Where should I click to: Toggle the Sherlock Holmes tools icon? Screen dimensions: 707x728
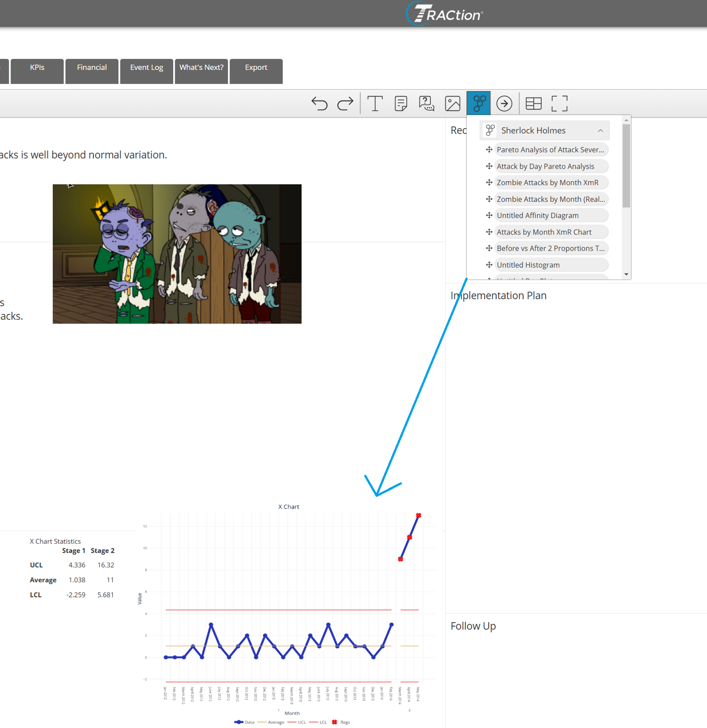pyautogui.click(x=479, y=103)
